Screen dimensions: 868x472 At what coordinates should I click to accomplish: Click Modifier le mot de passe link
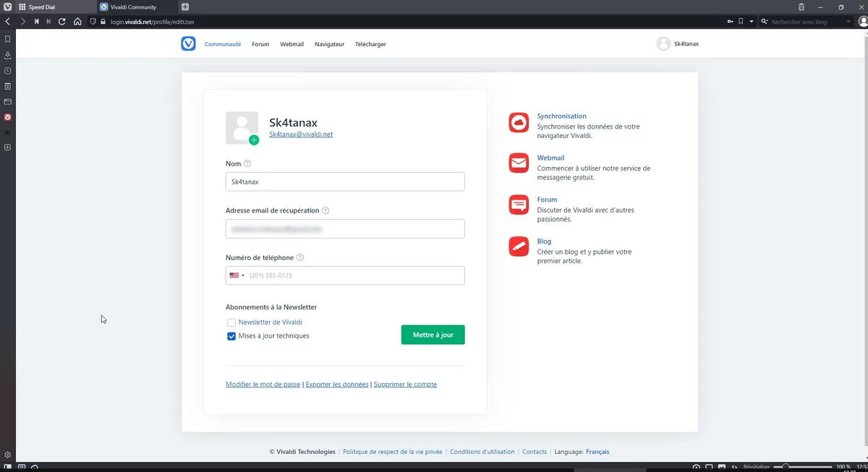pyautogui.click(x=263, y=385)
